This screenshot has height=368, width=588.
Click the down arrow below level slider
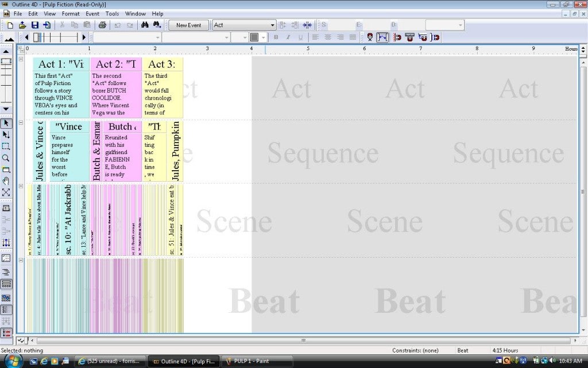[x=6, y=109]
